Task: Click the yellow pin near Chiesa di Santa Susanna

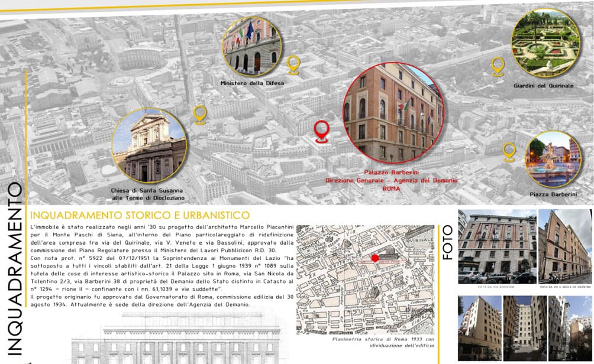Action: coord(199,115)
